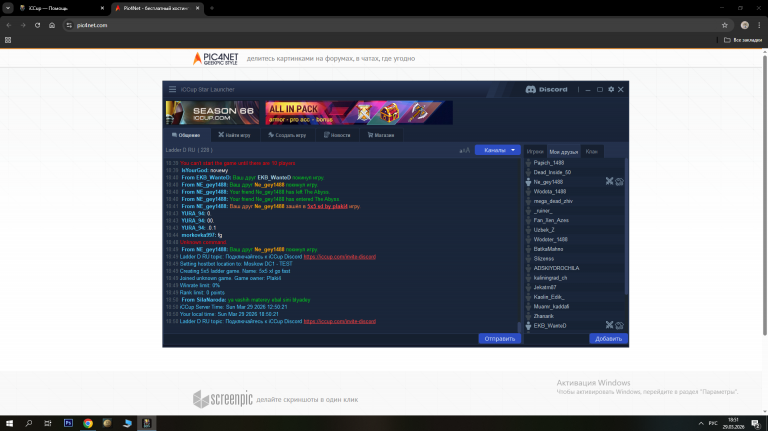This screenshot has height=431, width=768.
Task: Click crossed-swords icon next to EKB_WanteD
Action: (609, 325)
